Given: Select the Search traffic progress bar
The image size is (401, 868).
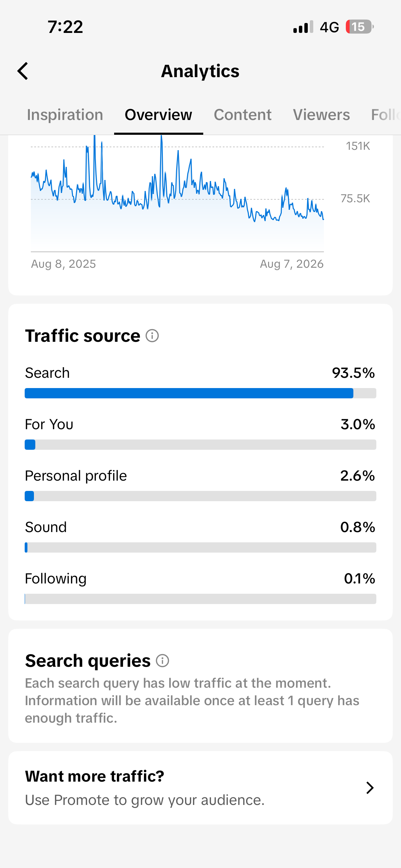Looking at the screenshot, I should point(200,393).
